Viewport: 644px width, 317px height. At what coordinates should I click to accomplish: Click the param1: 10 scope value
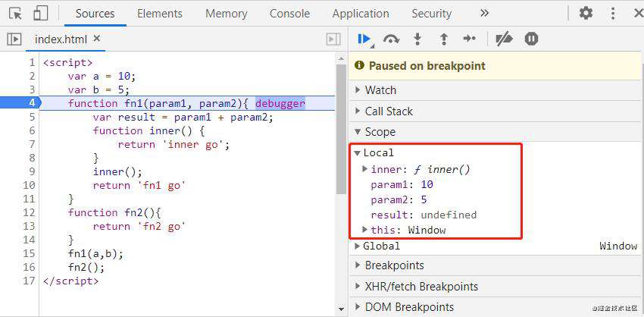402,184
